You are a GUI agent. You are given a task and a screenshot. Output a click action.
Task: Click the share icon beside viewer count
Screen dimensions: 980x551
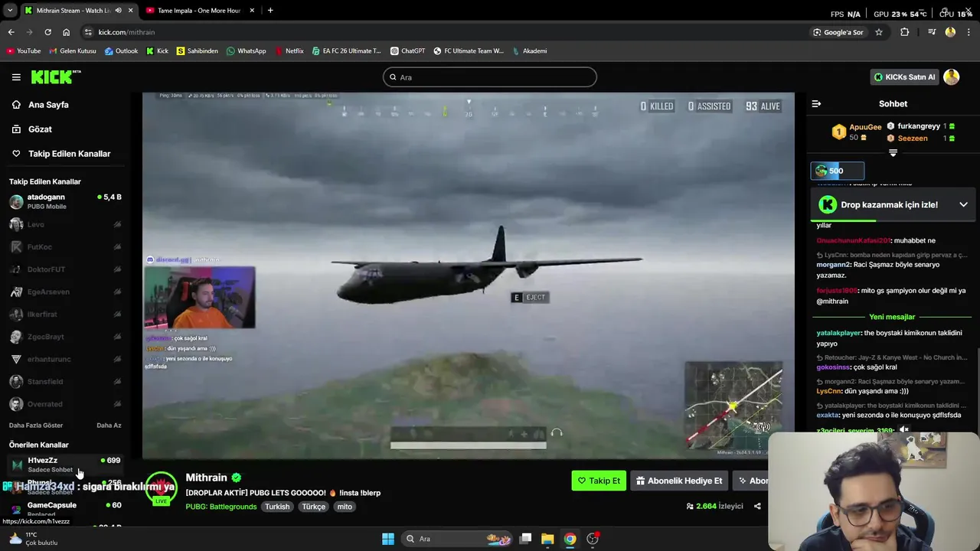pos(757,506)
